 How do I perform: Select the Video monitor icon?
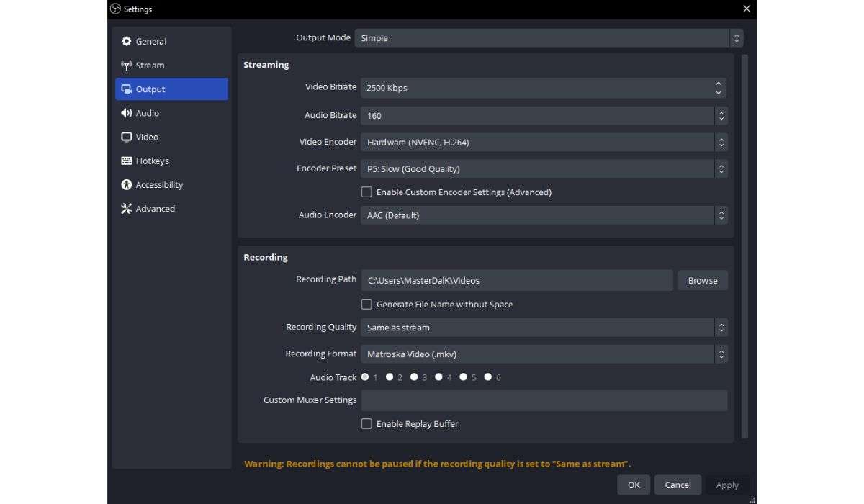(127, 137)
